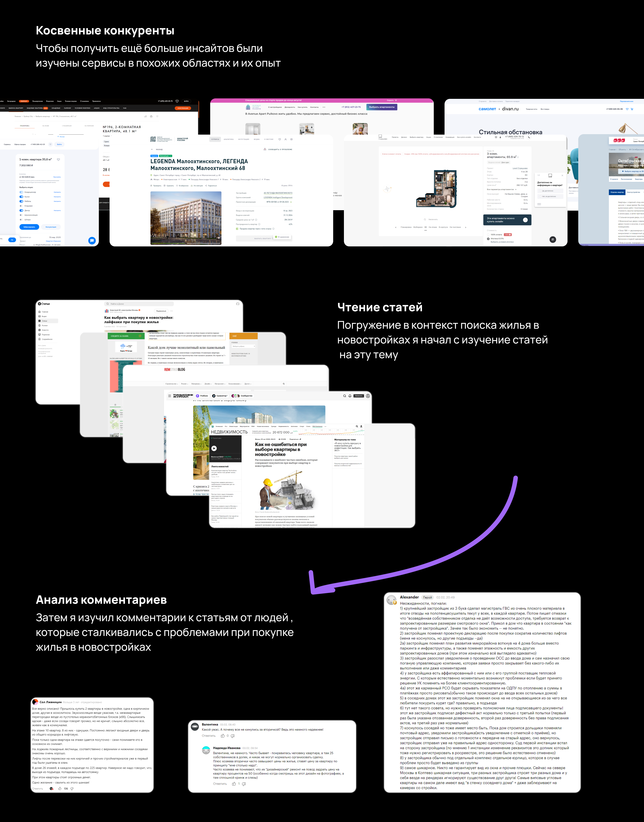Toggle the Кондиционер option switch
The image size is (644, 822).
pyautogui.click(x=21, y=192)
